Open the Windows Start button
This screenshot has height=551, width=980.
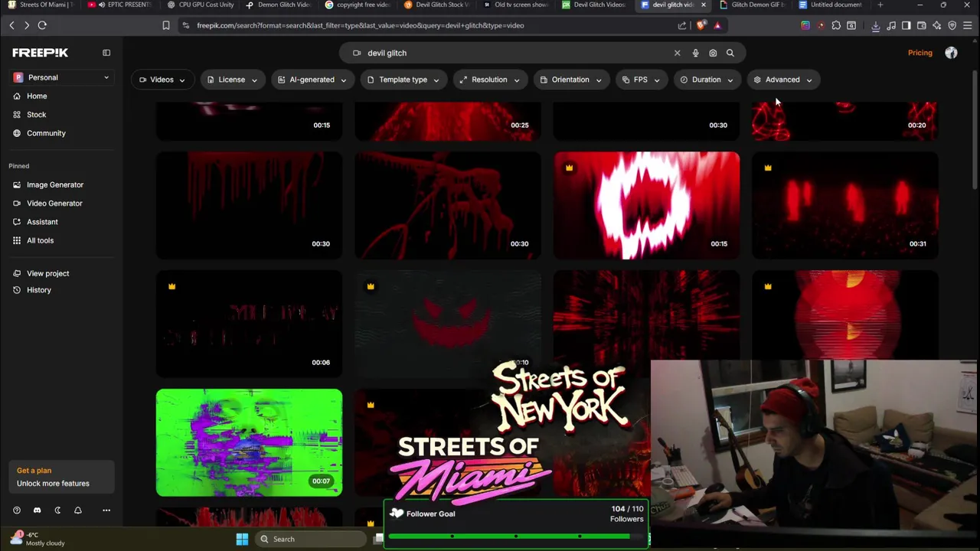click(242, 539)
